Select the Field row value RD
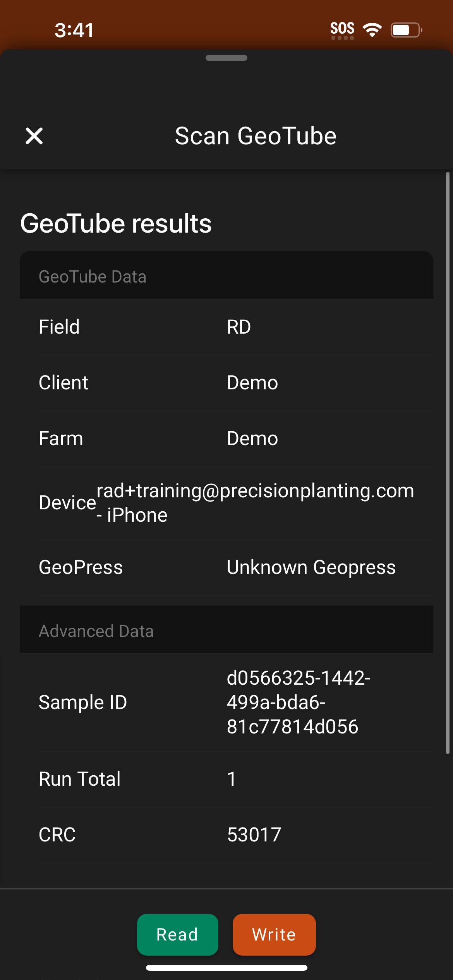Viewport: 453px width, 980px height. point(239,327)
